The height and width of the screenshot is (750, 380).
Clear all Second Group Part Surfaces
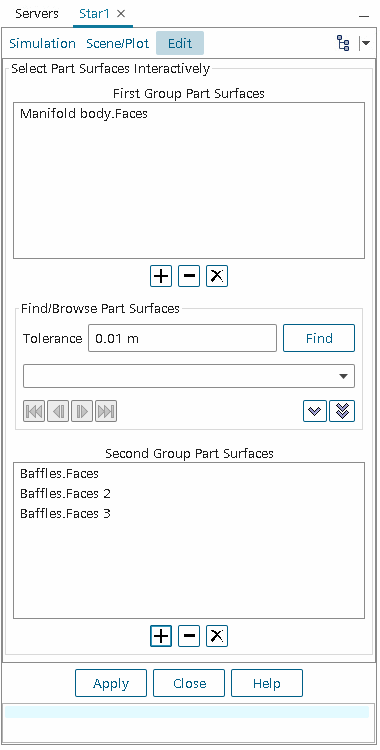[217, 636]
